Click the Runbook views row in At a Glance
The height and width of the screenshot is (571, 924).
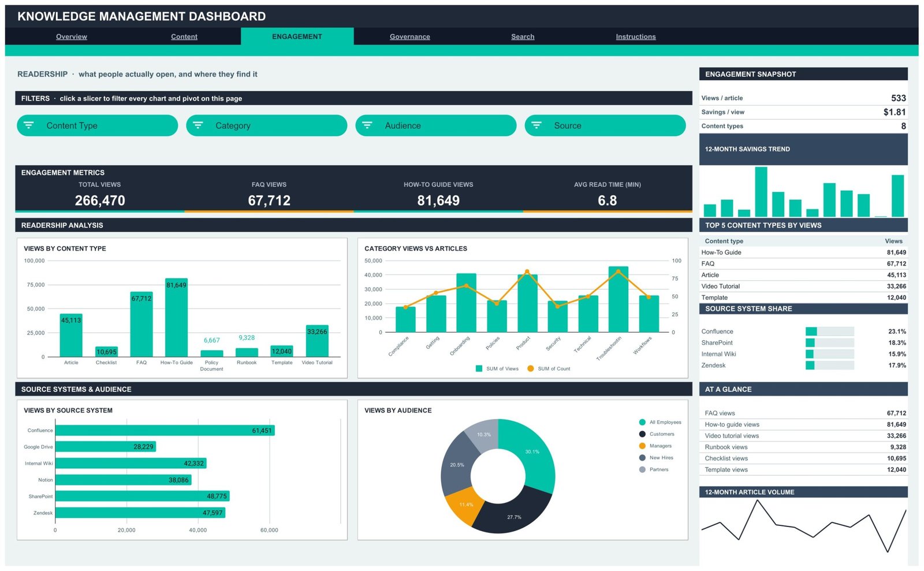coord(803,447)
